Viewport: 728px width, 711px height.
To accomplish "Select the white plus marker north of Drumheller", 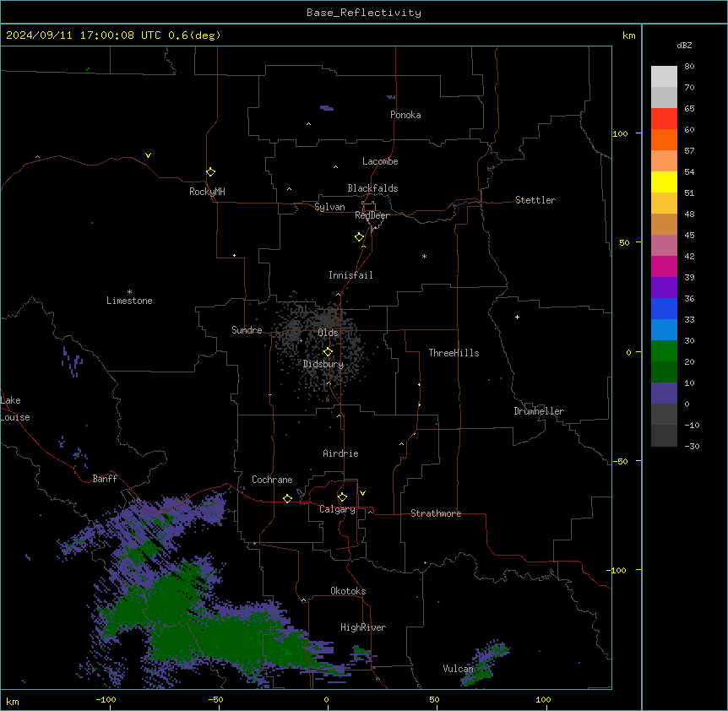I will click(x=517, y=317).
